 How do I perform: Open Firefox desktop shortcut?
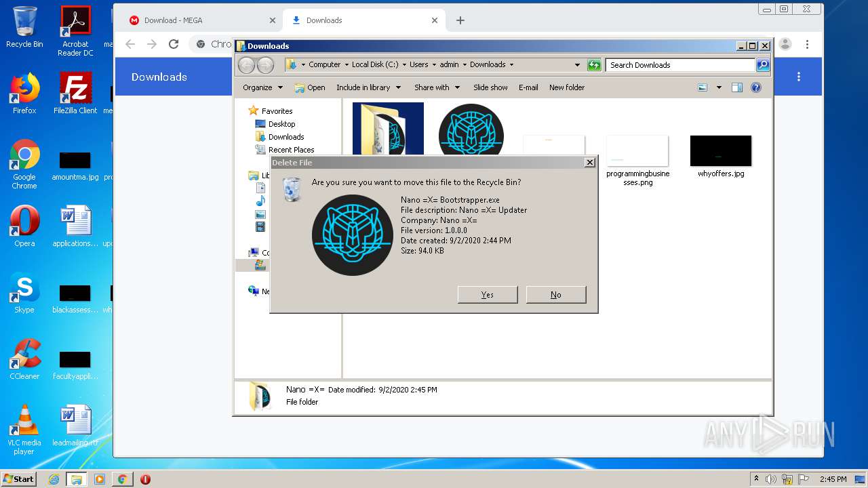pos(24,94)
